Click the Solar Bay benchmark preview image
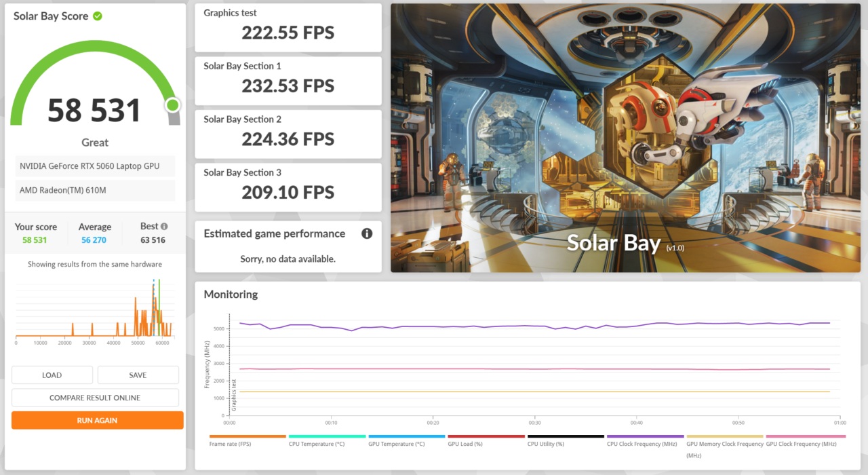 625,138
